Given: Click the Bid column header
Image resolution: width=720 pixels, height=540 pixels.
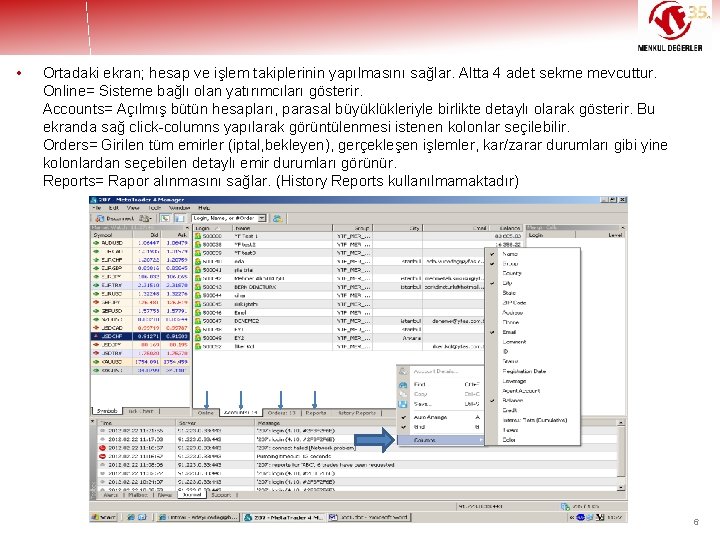Looking at the screenshot, I should click(146, 235).
